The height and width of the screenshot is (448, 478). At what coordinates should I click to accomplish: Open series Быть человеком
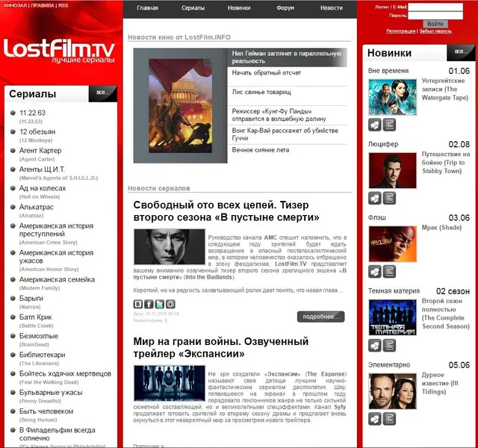click(46, 411)
